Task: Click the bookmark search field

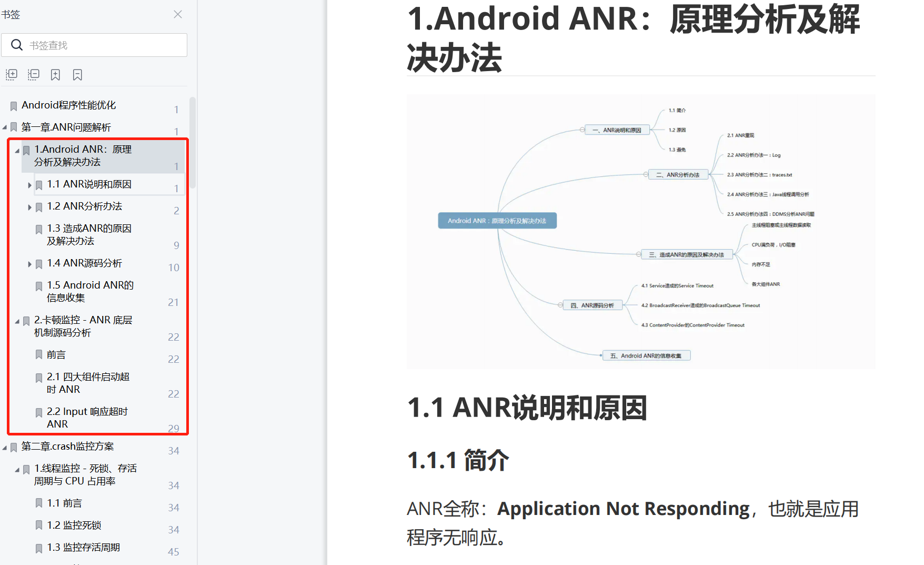Action: (94, 45)
